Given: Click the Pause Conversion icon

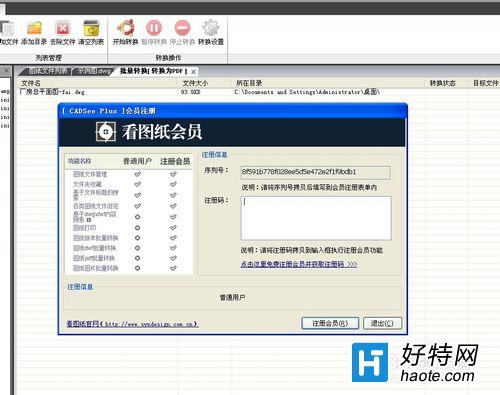Looking at the screenshot, I should pos(154,28).
